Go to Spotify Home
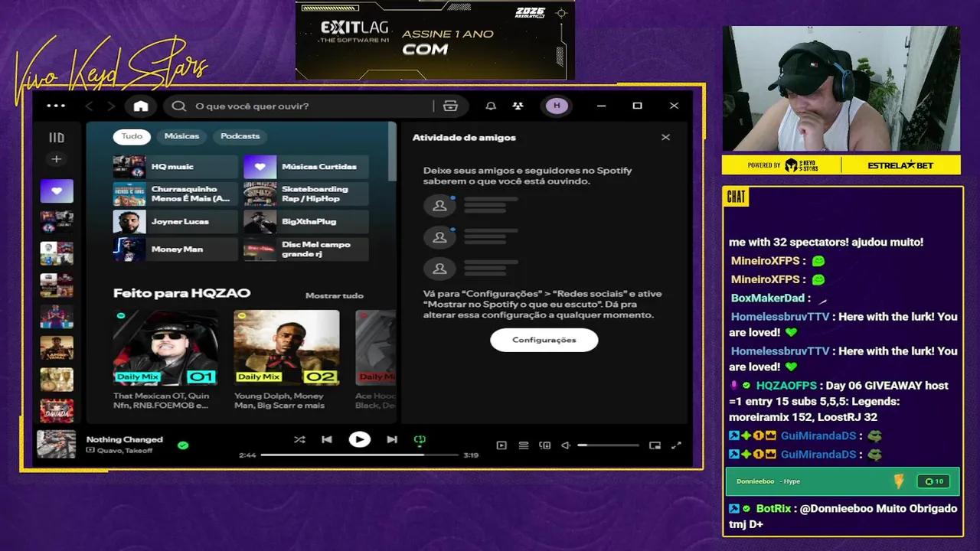The height and width of the screenshot is (551, 980). coord(141,106)
